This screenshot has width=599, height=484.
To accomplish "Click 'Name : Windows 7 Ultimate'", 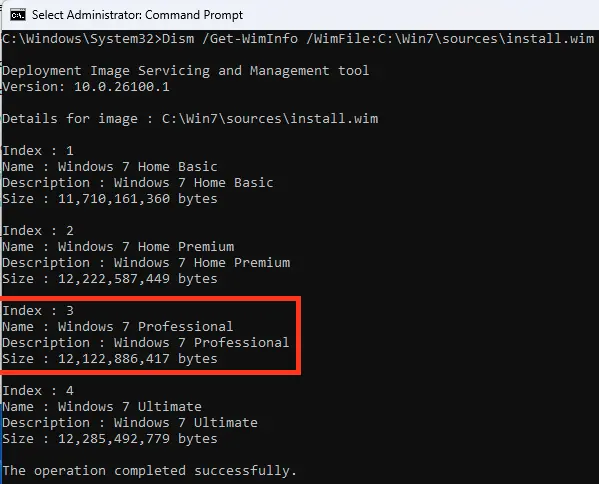I will point(102,406).
